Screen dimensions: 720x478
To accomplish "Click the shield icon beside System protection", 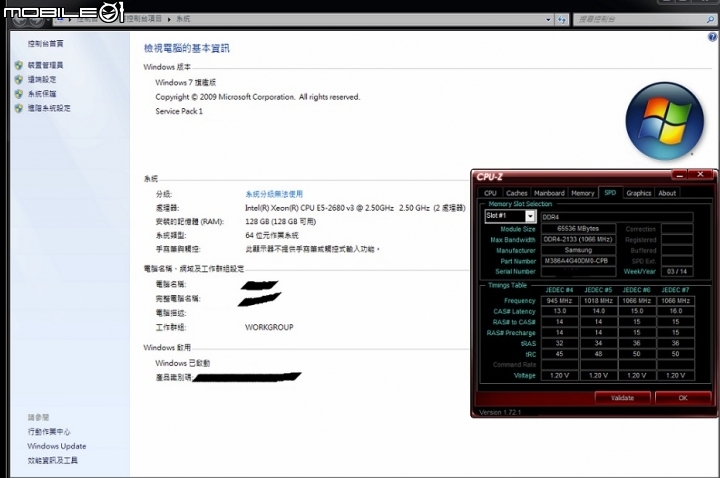I will pyautogui.click(x=18, y=94).
